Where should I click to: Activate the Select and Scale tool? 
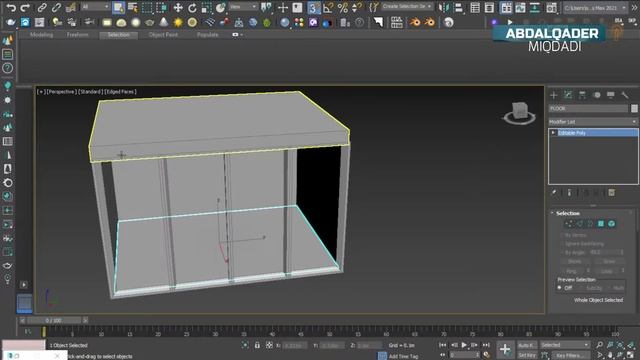[207, 7]
